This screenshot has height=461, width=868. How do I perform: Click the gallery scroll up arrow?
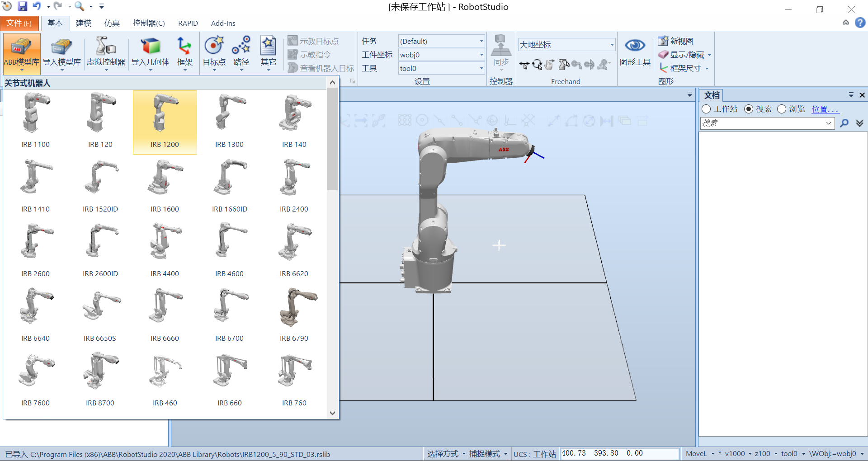coord(332,82)
